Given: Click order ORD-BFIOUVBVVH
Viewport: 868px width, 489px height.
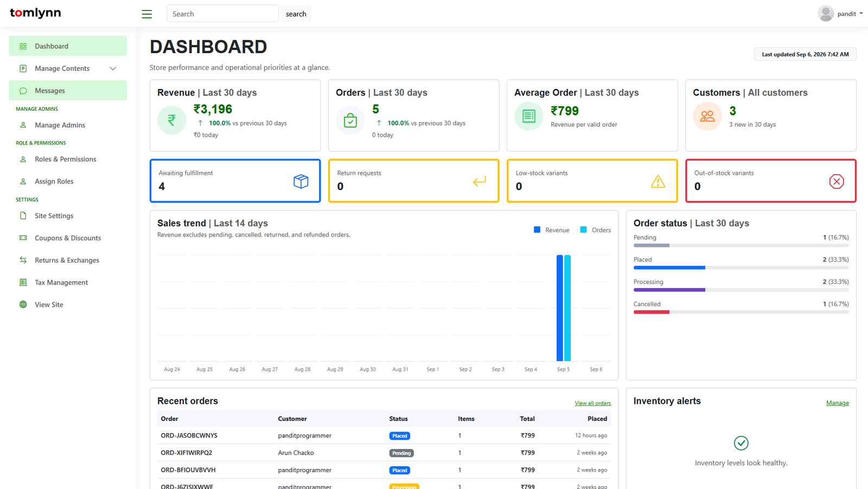Looking at the screenshot, I should pyautogui.click(x=188, y=470).
